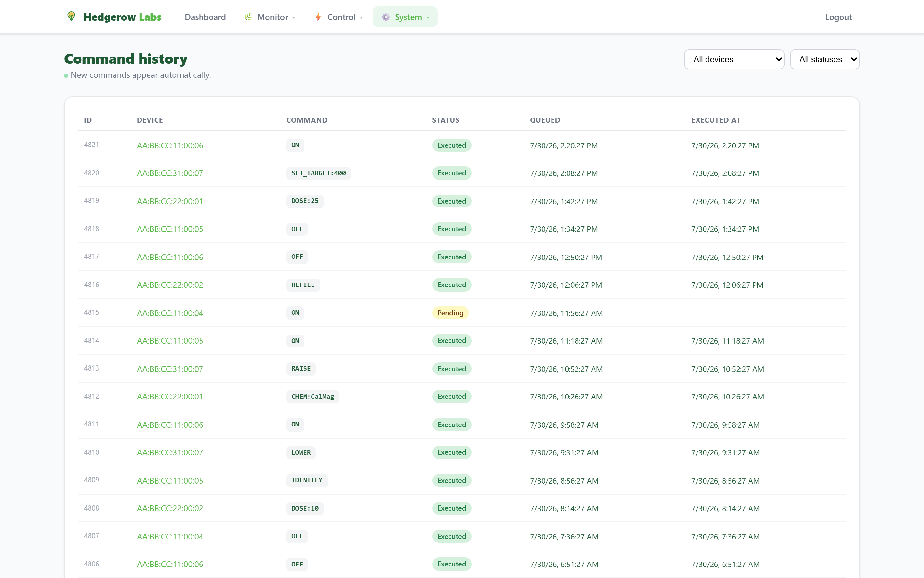Open the All devices filter dropdown
Screen dimensions: 924x578
pyautogui.click(x=734, y=59)
